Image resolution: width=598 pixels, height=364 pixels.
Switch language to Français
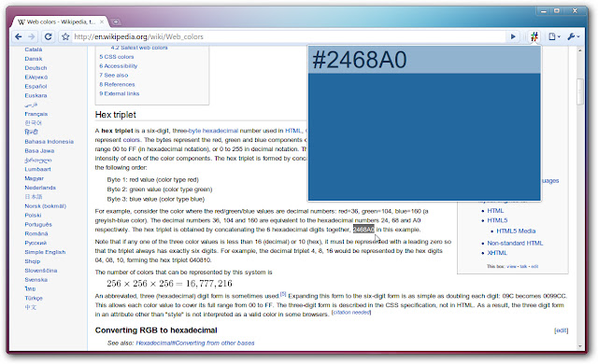coord(36,114)
